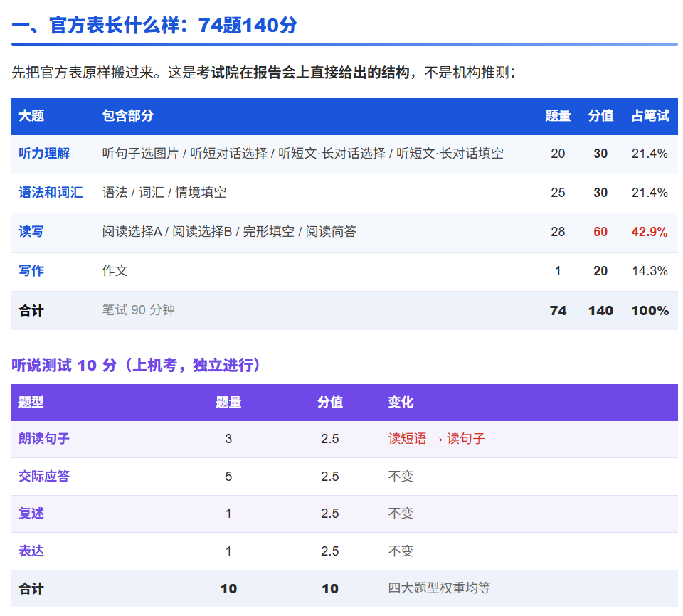The width and height of the screenshot is (683, 616).
Task: Select the '读写' row label
Action: click(31, 231)
